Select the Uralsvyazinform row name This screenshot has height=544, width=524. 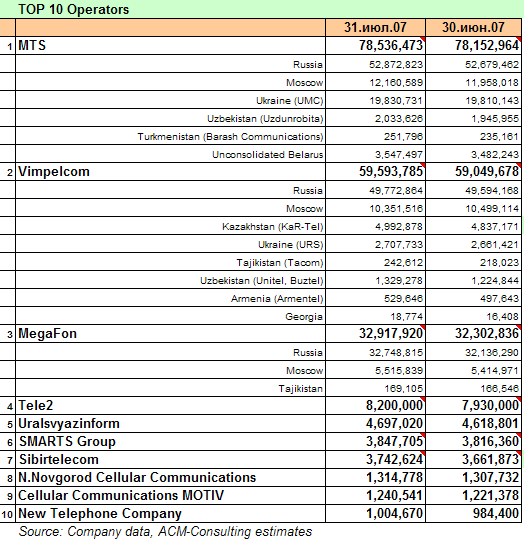[69, 424]
